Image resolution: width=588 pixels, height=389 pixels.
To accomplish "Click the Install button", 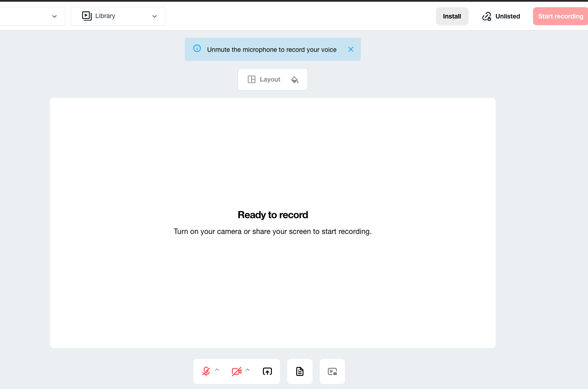I will pyautogui.click(x=452, y=16).
